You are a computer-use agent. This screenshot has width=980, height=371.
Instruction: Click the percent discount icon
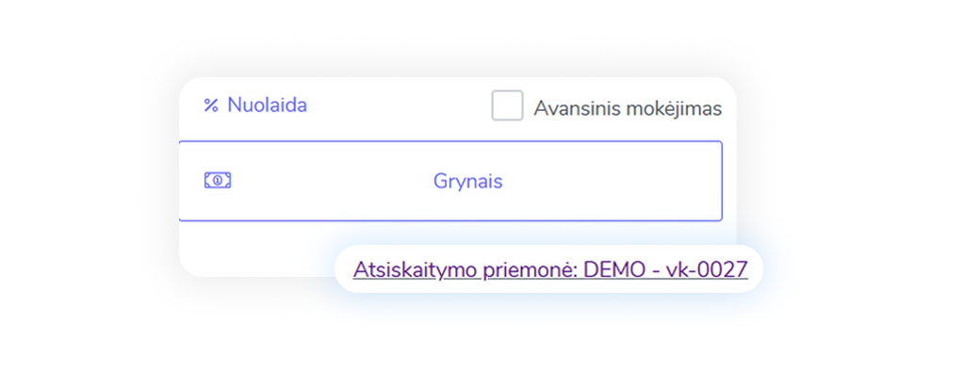211,105
